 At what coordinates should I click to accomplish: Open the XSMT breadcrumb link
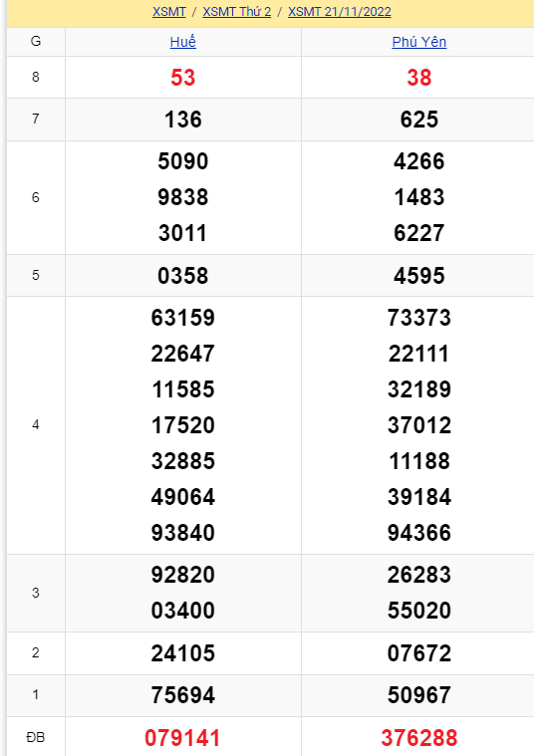[x=168, y=12]
